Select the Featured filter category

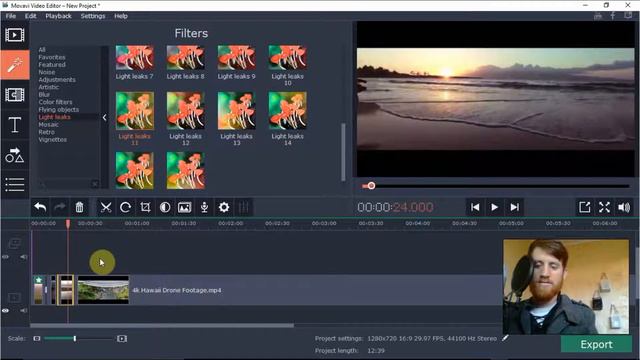click(x=52, y=64)
